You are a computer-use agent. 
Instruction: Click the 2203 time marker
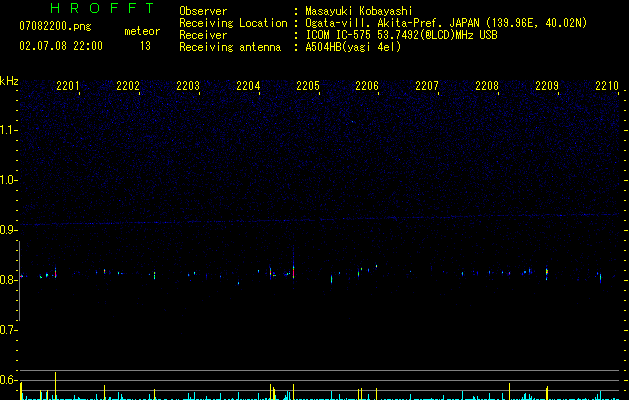pyautogui.click(x=188, y=86)
